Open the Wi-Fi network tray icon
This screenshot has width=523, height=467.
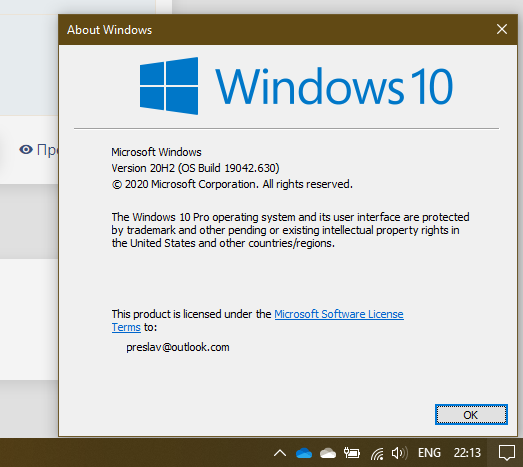coord(377,453)
